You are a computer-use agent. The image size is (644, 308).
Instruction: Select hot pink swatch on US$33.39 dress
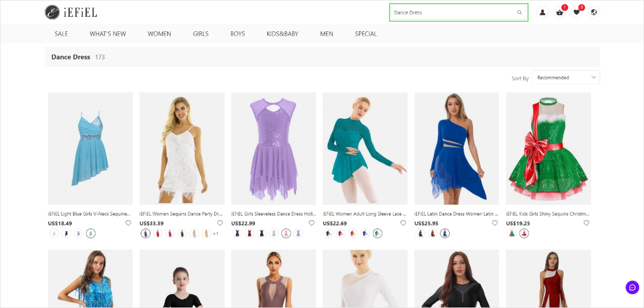pyautogui.click(x=170, y=233)
